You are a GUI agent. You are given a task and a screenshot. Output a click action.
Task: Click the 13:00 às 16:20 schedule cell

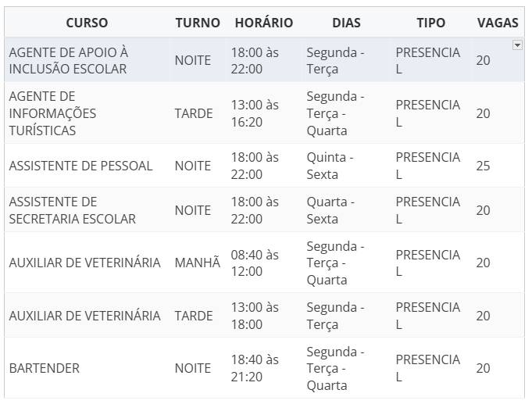255,113
